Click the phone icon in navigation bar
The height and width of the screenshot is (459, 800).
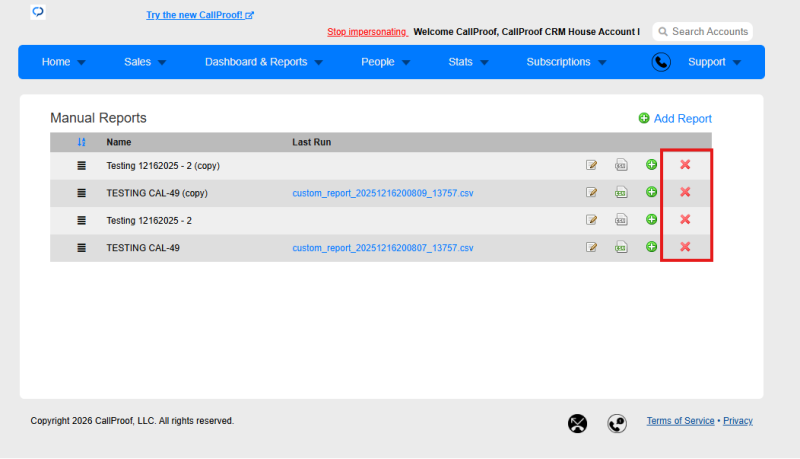point(661,62)
